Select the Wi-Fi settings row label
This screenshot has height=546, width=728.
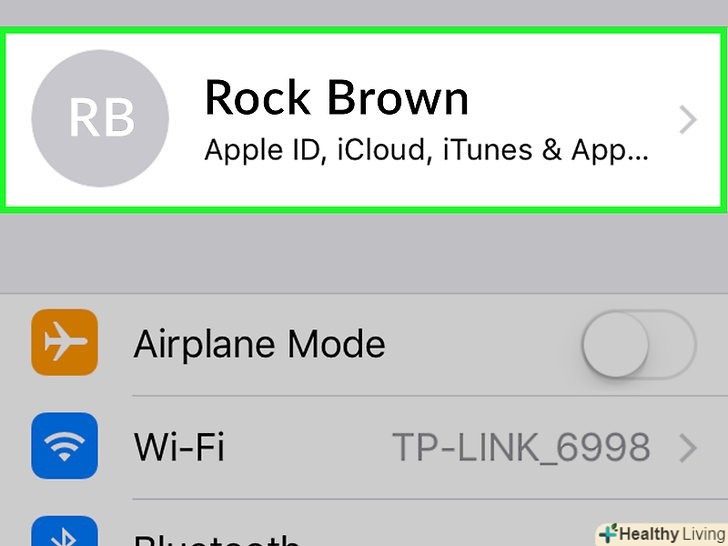coord(179,446)
